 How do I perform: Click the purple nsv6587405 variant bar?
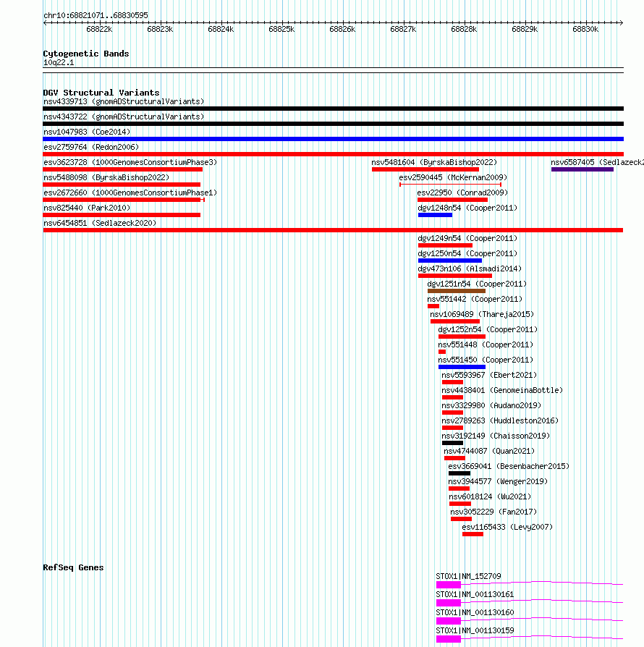coord(582,169)
